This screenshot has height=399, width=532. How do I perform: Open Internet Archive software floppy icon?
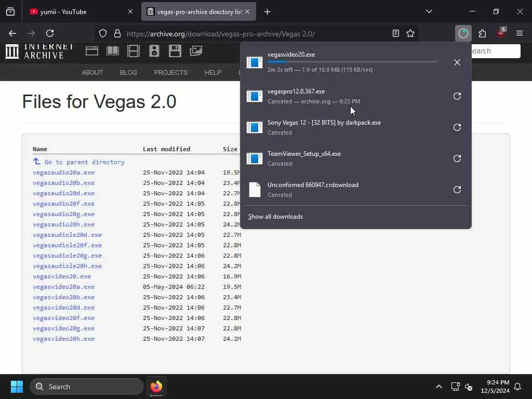coord(175,51)
